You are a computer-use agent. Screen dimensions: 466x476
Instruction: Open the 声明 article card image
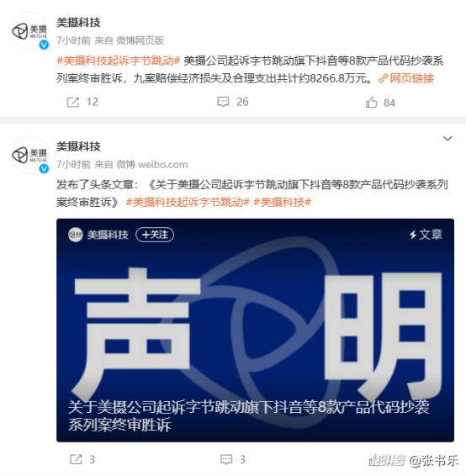click(x=255, y=330)
